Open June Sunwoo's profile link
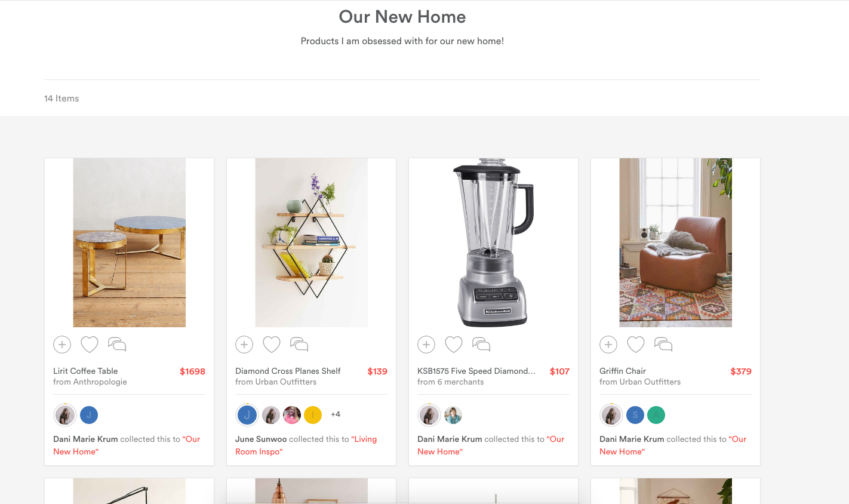The image size is (849, 504). pos(261,439)
